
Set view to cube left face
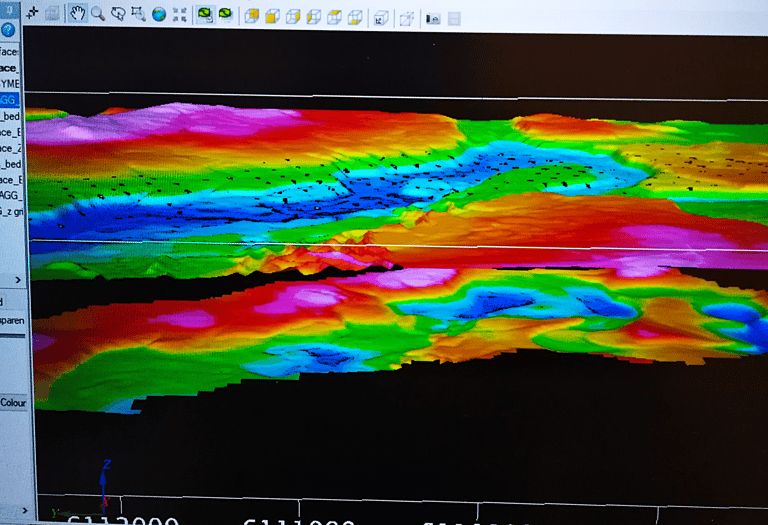tap(313, 17)
